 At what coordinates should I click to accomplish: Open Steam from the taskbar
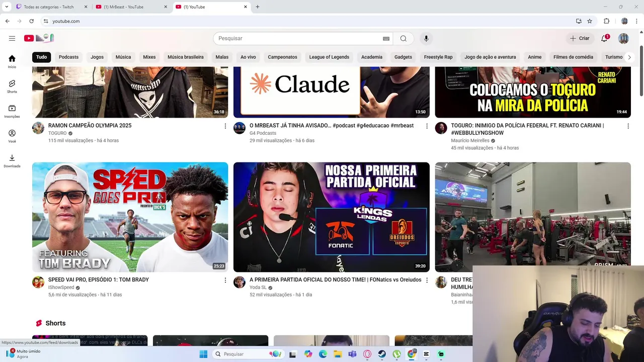coord(382,354)
